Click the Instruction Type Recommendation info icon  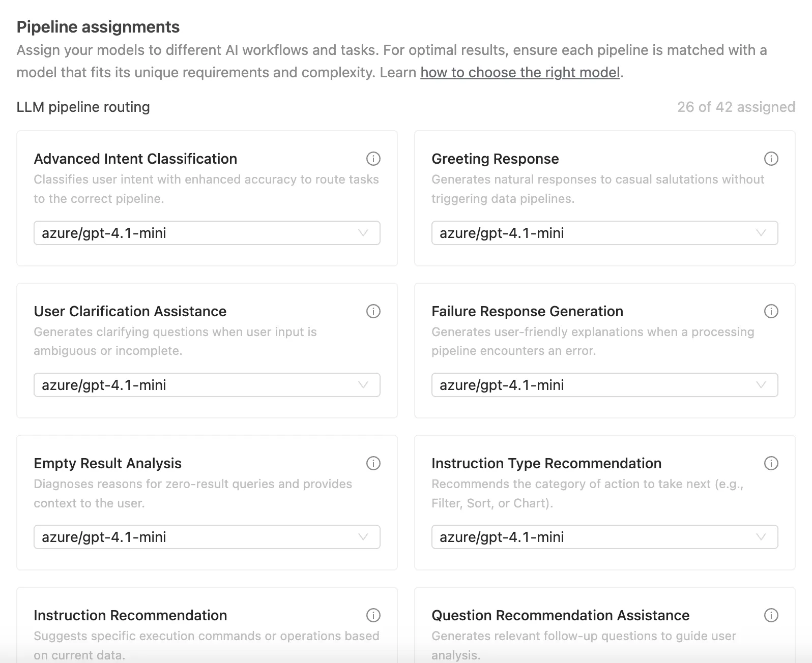[x=771, y=463]
